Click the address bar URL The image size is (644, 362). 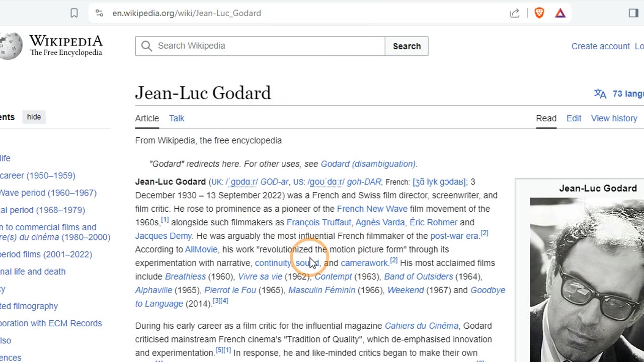coord(187,13)
